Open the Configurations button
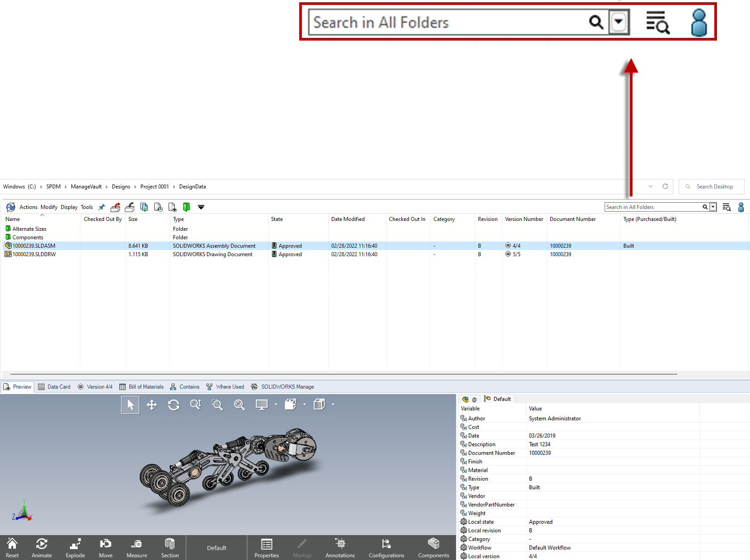The width and height of the screenshot is (750, 560). (387, 548)
